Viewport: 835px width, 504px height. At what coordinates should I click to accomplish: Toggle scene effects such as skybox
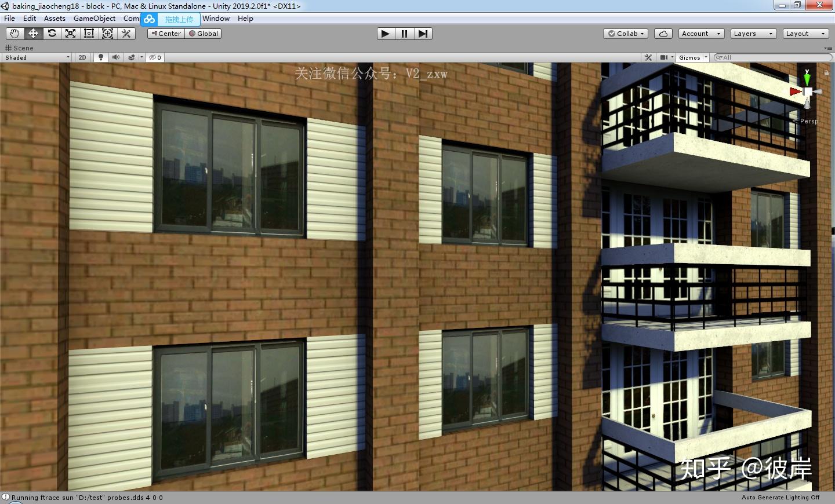click(132, 57)
